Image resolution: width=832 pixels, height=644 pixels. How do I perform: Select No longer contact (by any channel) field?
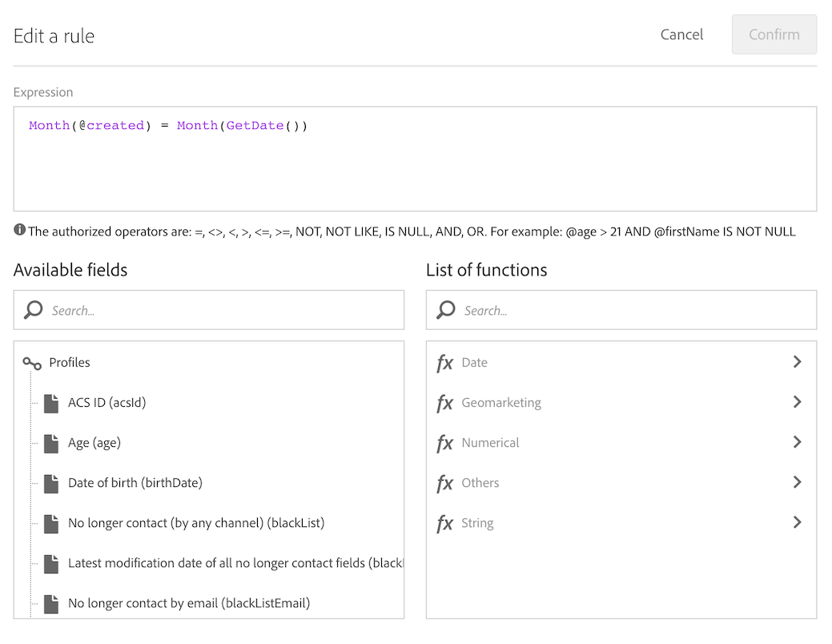coord(195,523)
